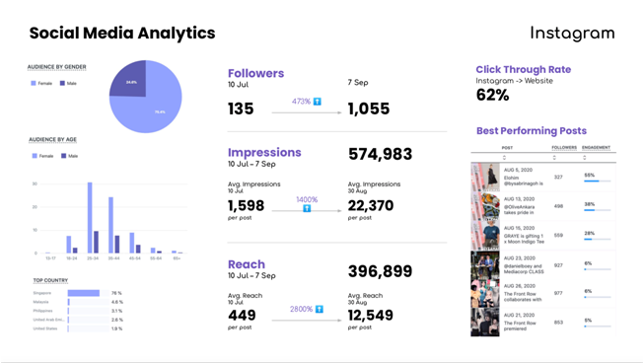Click the Male legend swatch under Audience by Gender
644x364 pixels.
click(x=62, y=84)
